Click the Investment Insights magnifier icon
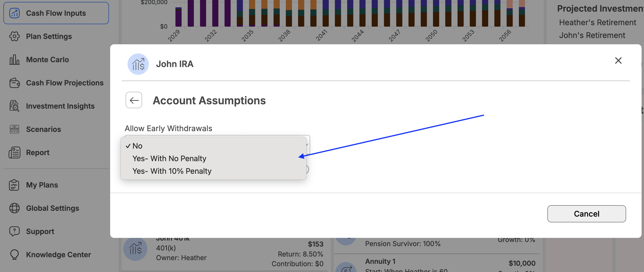Viewport: 644px width, 272px height. point(14,106)
